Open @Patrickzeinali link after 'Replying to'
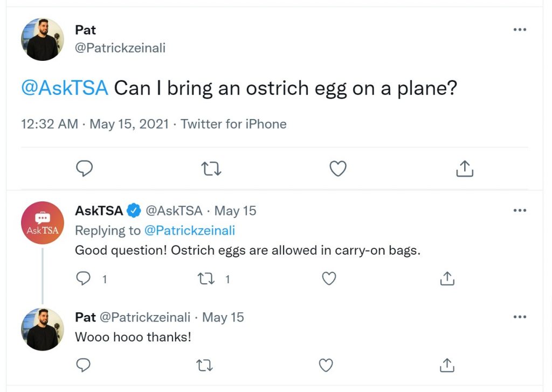Image resolution: width=552 pixels, height=392 pixels. [190, 230]
